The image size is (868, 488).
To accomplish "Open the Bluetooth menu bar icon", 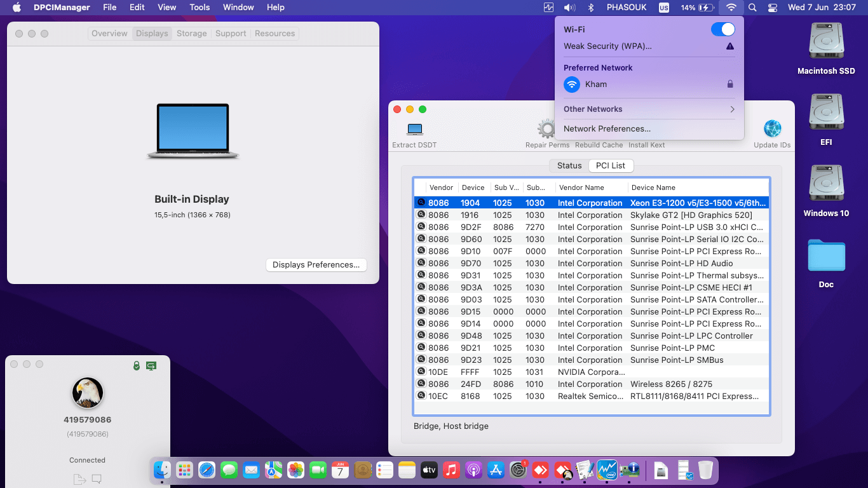I will click(x=592, y=7).
